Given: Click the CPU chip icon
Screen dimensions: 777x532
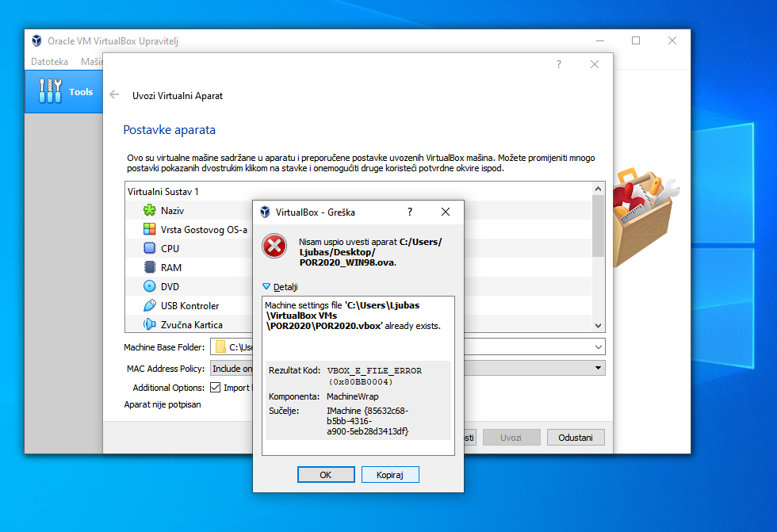Looking at the screenshot, I should pos(149,248).
